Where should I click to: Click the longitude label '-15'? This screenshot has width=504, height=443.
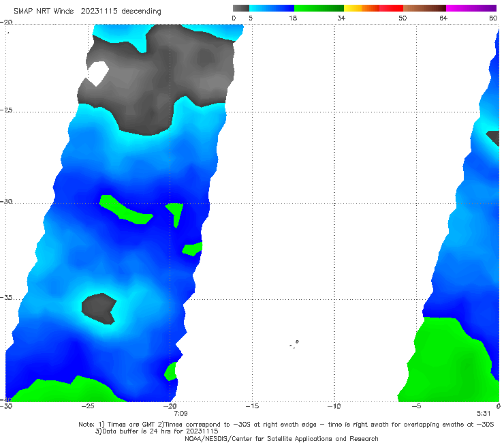(252, 406)
